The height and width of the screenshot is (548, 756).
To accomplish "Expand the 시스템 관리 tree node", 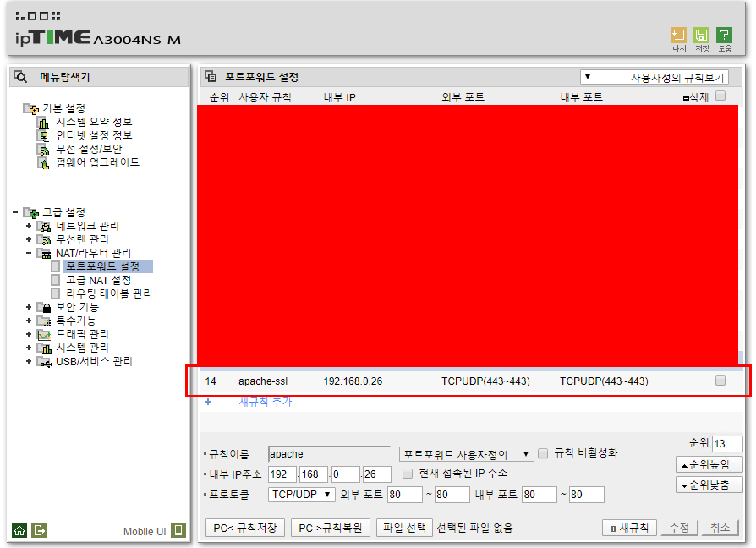I will point(29,348).
